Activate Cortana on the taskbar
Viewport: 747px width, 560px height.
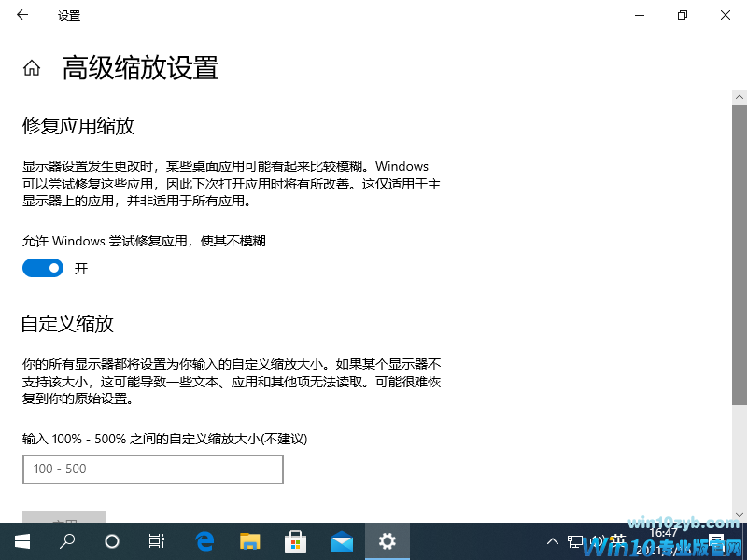pyautogui.click(x=112, y=541)
